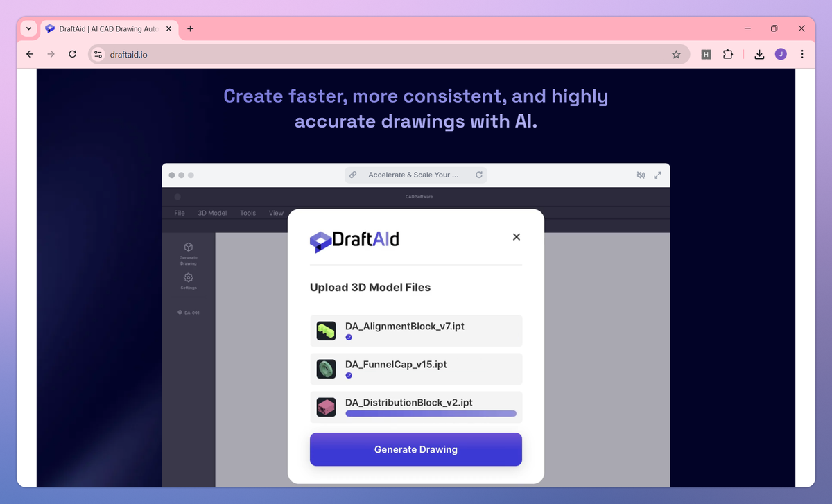Mute audio using the speaker icon
The width and height of the screenshot is (832, 504).
[x=641, y=175]
